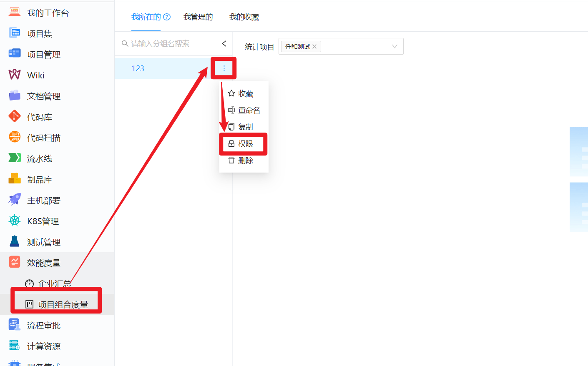Open the 统计项目 project selector dropdown

tap(394, 46)
